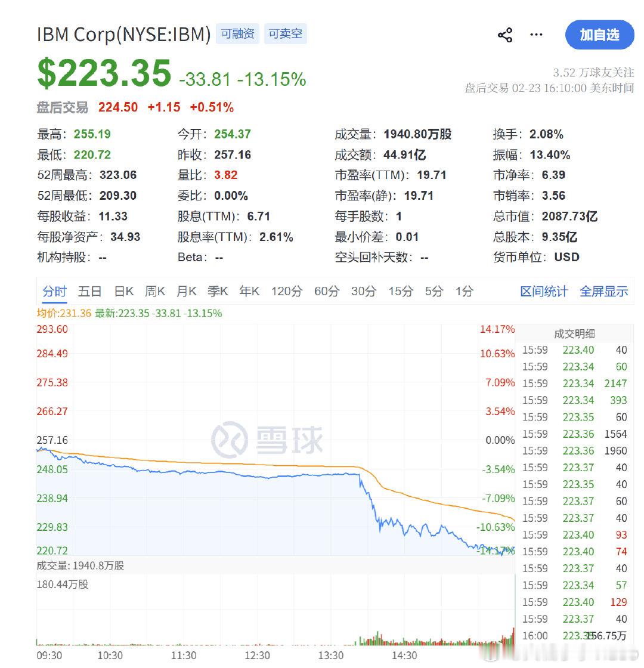Click the 加自选 button to add watchlist
644x668 pixels.
(x=600, y=35)
